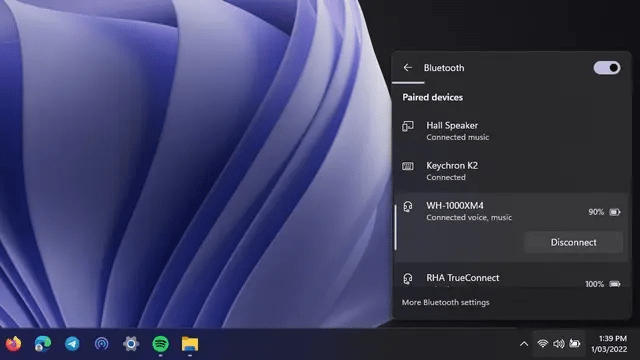Image resolution: width=640 pixels, height=360 pixels.
Task: Click the RHA TrueConnect battery icon
Action: click(x=615, y=284)
